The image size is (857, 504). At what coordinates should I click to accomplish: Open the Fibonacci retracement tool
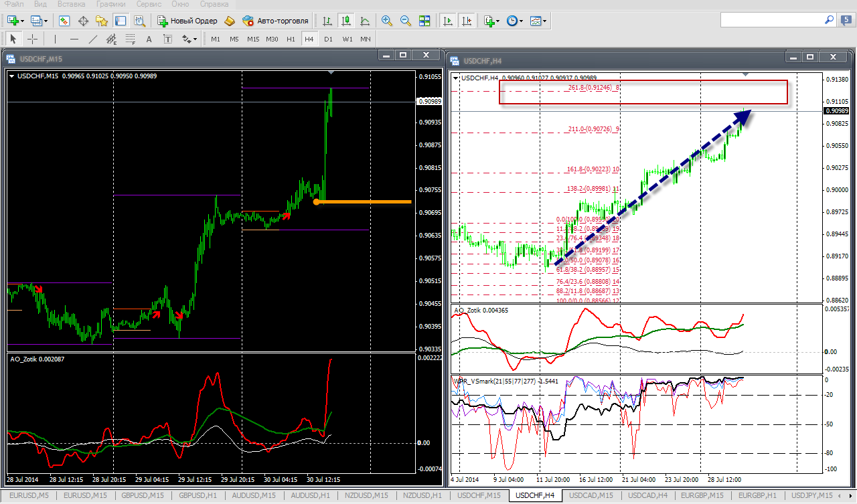click(131, 39)
